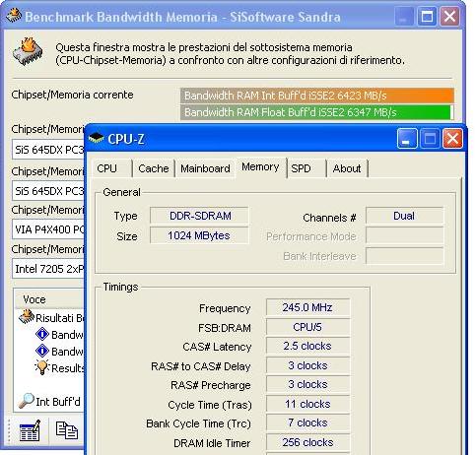476x455 pixels.
Task: Click the empty Bank Interleave field
Action: (x=404, y=256)
